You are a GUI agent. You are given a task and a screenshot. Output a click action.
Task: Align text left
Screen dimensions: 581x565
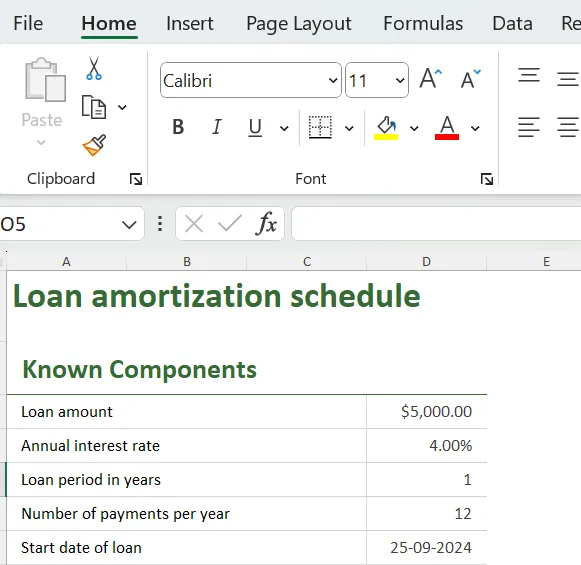coord(529,127)
